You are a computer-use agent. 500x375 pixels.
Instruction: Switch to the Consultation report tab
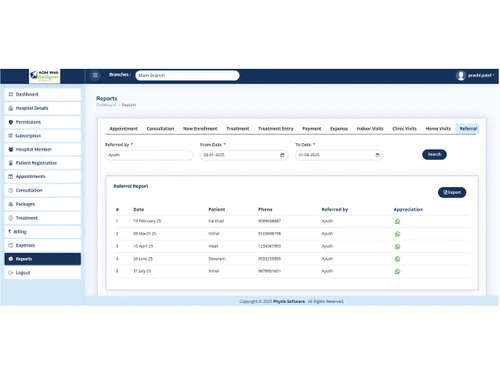click(160, 129)
